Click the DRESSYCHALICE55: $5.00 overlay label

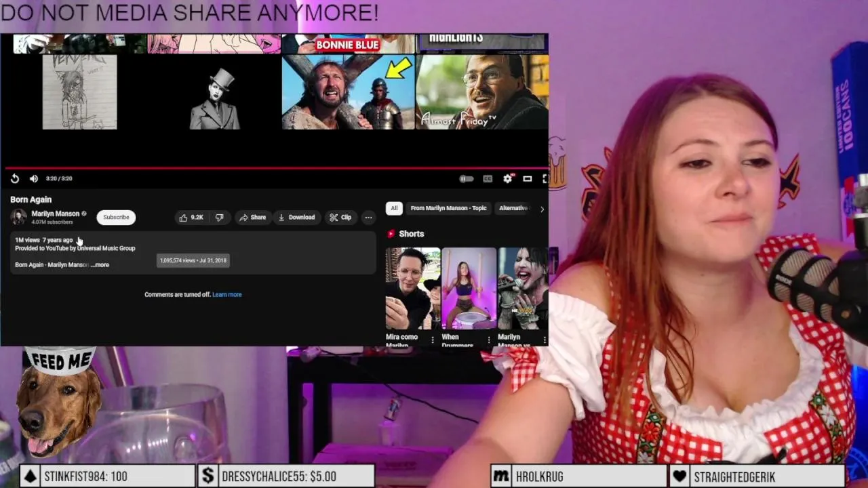click(x=279, y=476)
